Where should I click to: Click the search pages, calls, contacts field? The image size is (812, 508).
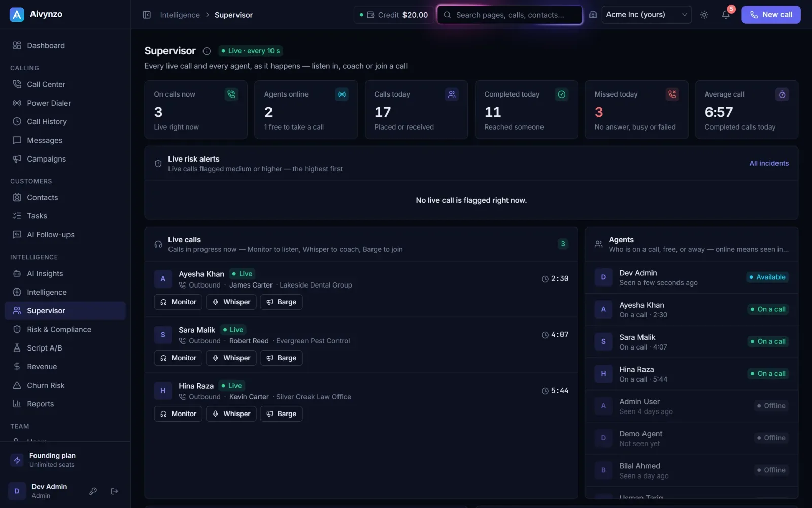coord(510,15)
